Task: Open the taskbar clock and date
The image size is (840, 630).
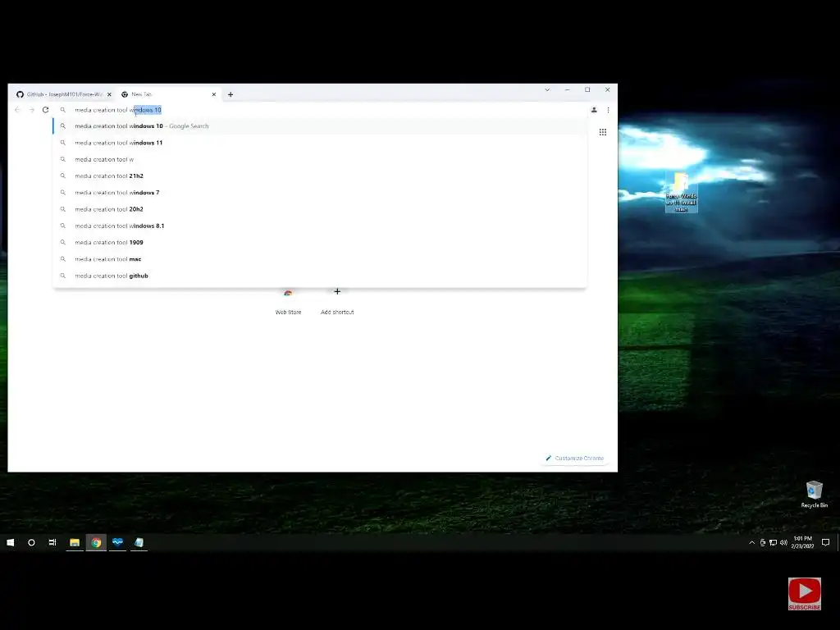Action: [802, 542]
